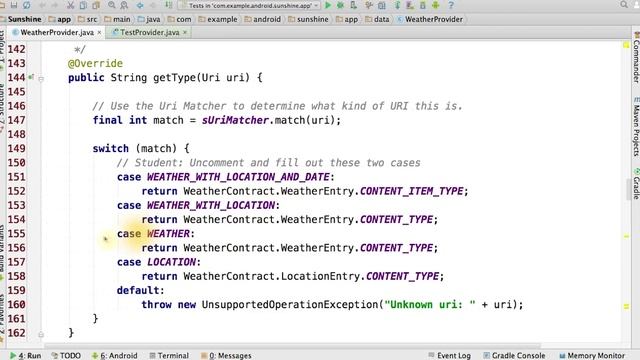Screen dimensions: 640x360
Task: Select the example folder breadcrumb
Action: (x=218, y=19)
